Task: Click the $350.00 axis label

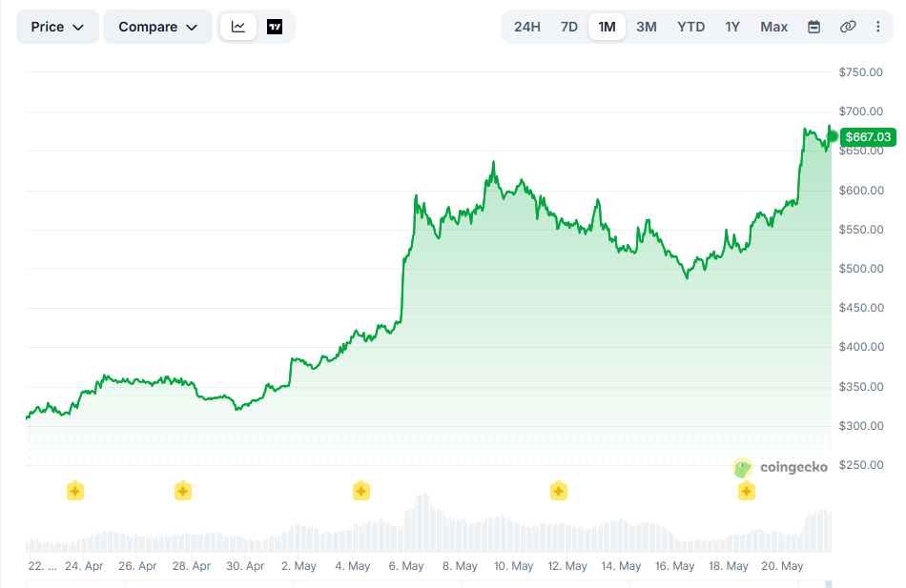Action: [861, 386]
